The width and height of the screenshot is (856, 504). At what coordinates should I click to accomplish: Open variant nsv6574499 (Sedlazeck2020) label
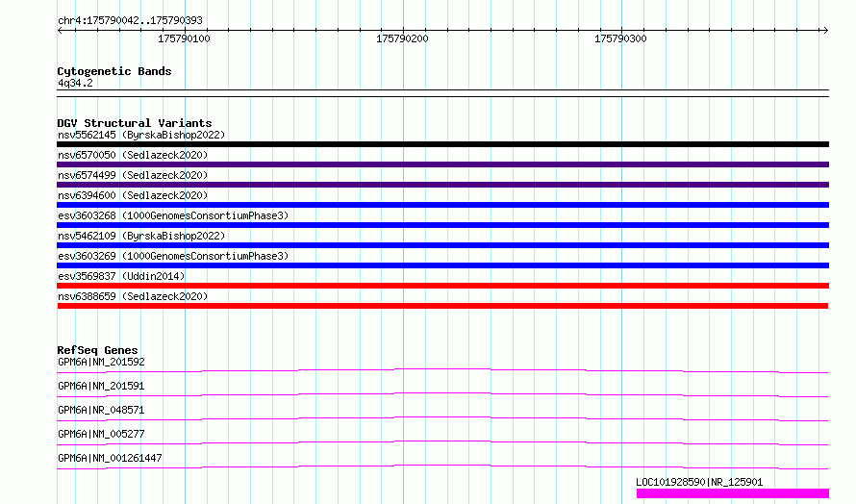(133, 175)
